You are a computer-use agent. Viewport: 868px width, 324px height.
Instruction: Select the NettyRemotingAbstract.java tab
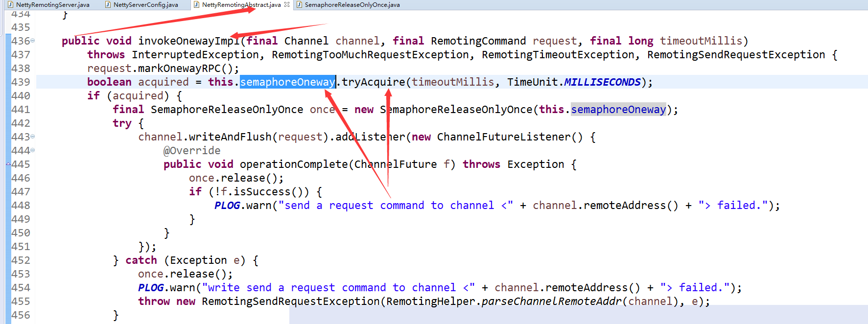(241, 5)
